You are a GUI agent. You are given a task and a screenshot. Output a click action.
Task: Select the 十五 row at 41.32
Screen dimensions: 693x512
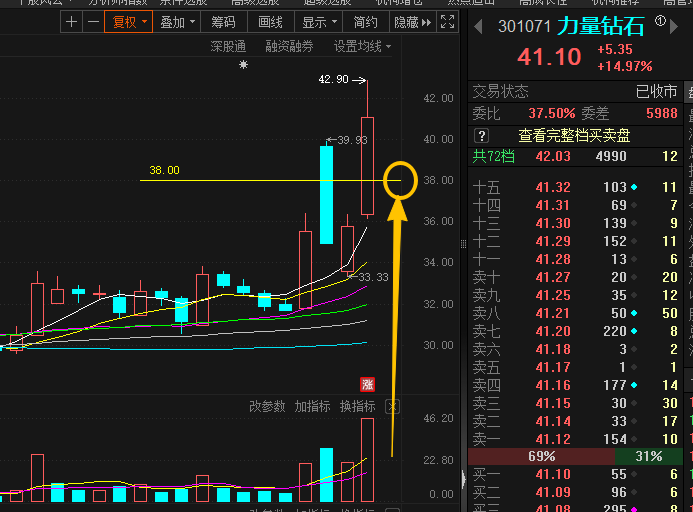[x=575, y=187]
